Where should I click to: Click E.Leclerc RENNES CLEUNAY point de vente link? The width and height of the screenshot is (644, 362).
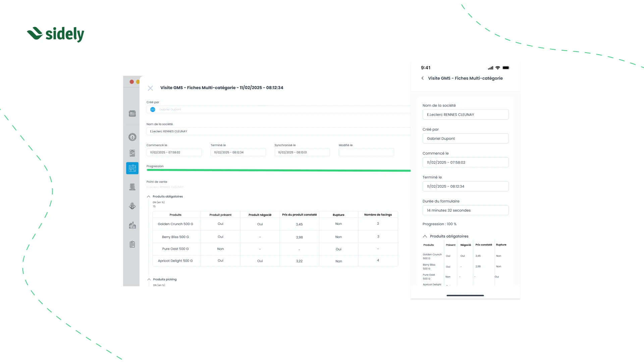click(165, 187)
